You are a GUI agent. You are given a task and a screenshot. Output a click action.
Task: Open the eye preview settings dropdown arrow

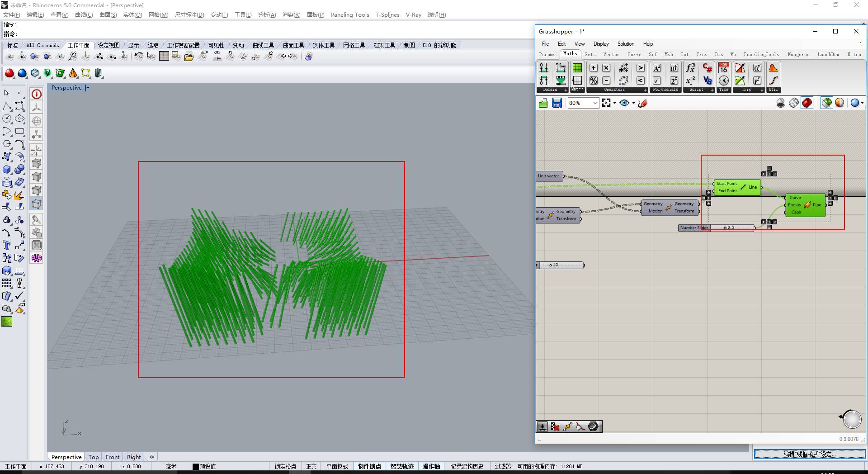[633, 103]
